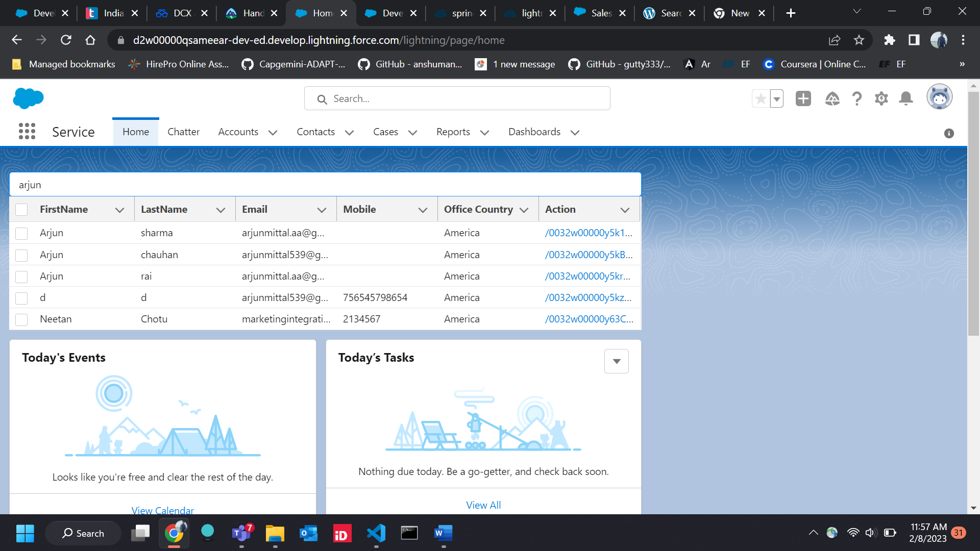Click View All tasks link
Image resolution: width=980 pixels, height=551 pixels.
point(483,505)
